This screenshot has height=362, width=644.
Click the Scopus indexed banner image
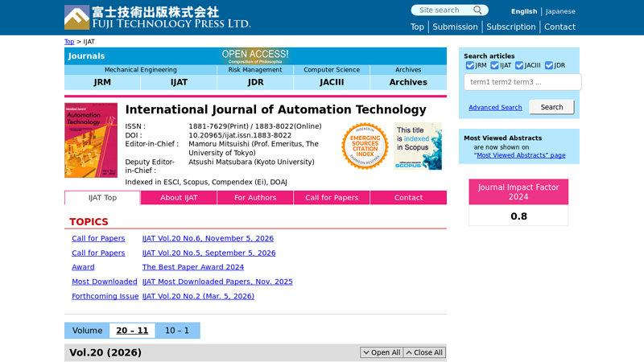[x=417, y=146]
